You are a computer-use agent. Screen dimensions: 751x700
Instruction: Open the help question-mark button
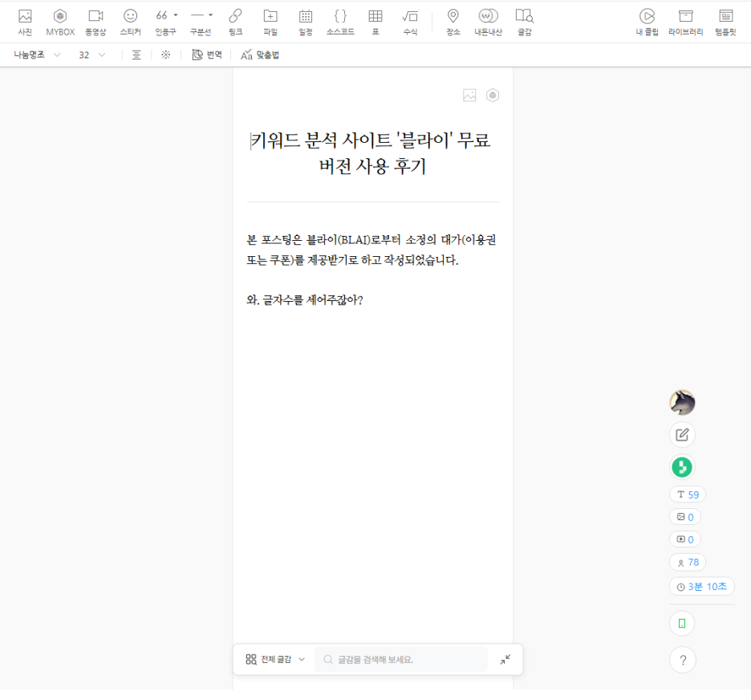pyautogui.click(x=683, y=660)
